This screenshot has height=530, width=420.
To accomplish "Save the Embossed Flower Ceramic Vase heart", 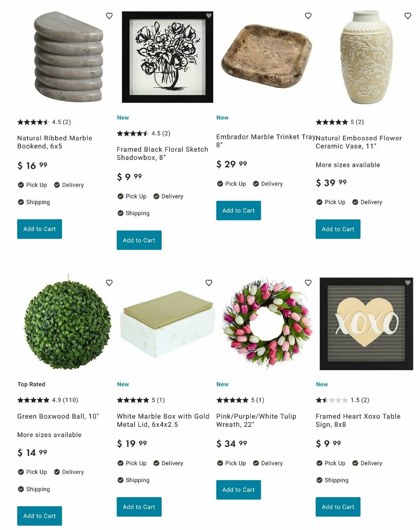I will point(408,16).
